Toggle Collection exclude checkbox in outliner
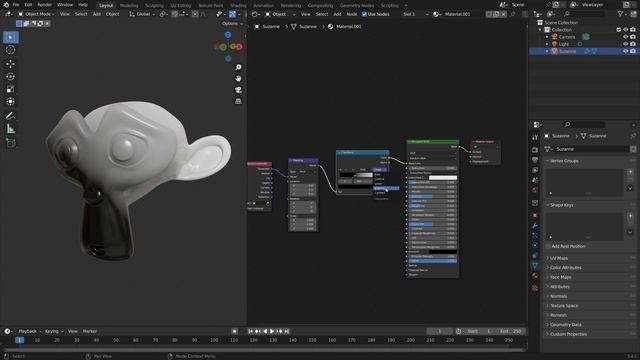 point(618,30)
